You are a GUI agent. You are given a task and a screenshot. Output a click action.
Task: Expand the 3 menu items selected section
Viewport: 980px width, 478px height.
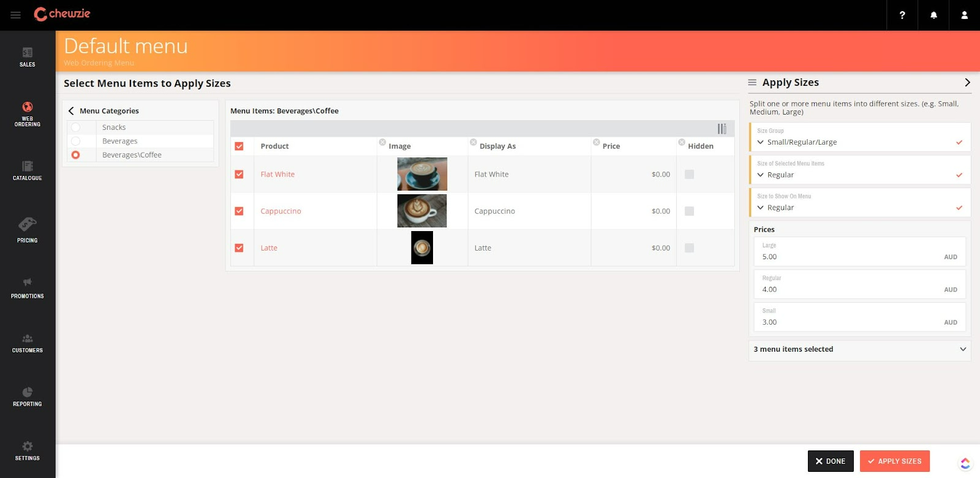859,349
